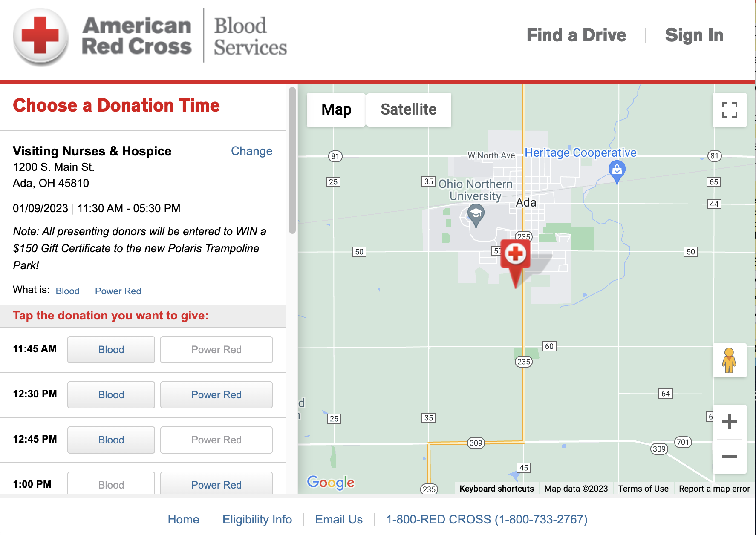Zoom in on the map
This screenshot has width=756, height=535.
(729, 422)
